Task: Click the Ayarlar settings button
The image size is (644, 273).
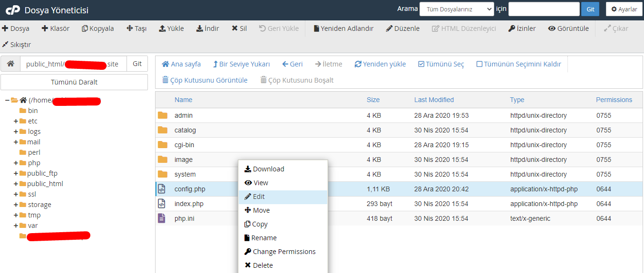Action: click(624, 9)
